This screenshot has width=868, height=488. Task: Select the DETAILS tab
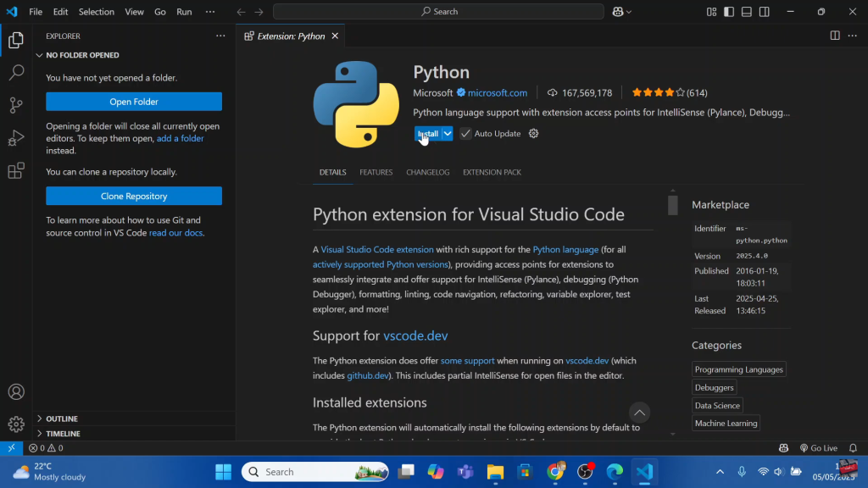332,172
